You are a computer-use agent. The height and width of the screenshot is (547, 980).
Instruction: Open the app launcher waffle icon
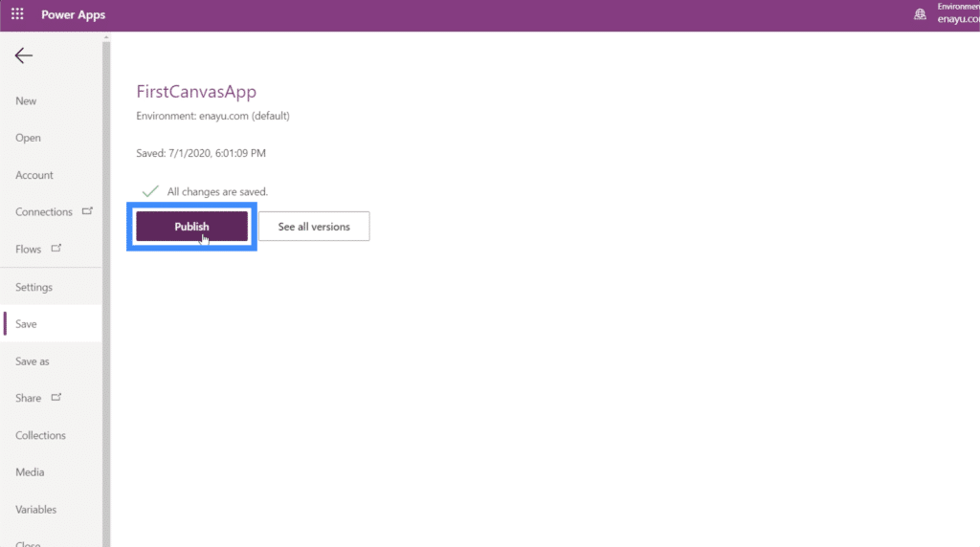(x=17, y=13)
